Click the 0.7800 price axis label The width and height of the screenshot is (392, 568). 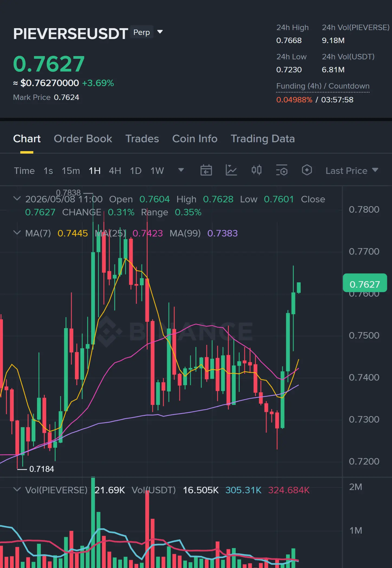point(364,209)
